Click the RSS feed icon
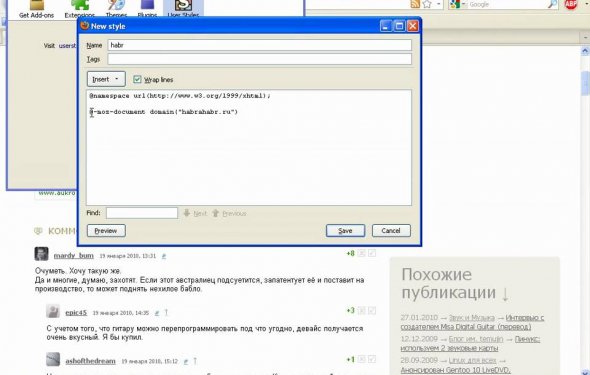Image resolution: width=590 pixels, height=375 pixels. pyautogui.click(x=415, y=4)
